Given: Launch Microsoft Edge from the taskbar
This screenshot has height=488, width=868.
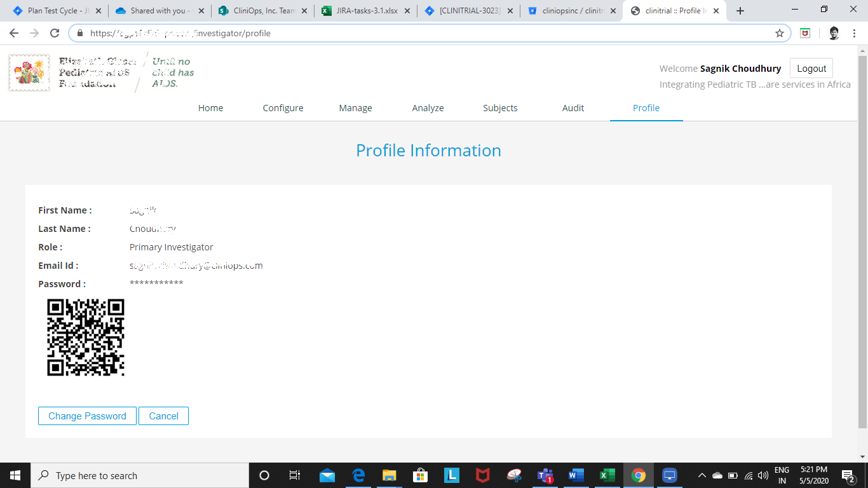Looking at the screenshot, I should (358, 475).
